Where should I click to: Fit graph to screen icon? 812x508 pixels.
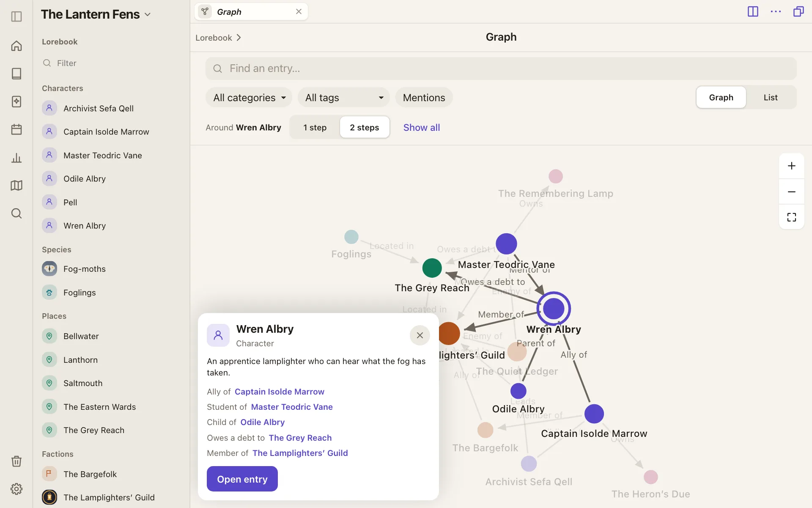pos(792,217)
